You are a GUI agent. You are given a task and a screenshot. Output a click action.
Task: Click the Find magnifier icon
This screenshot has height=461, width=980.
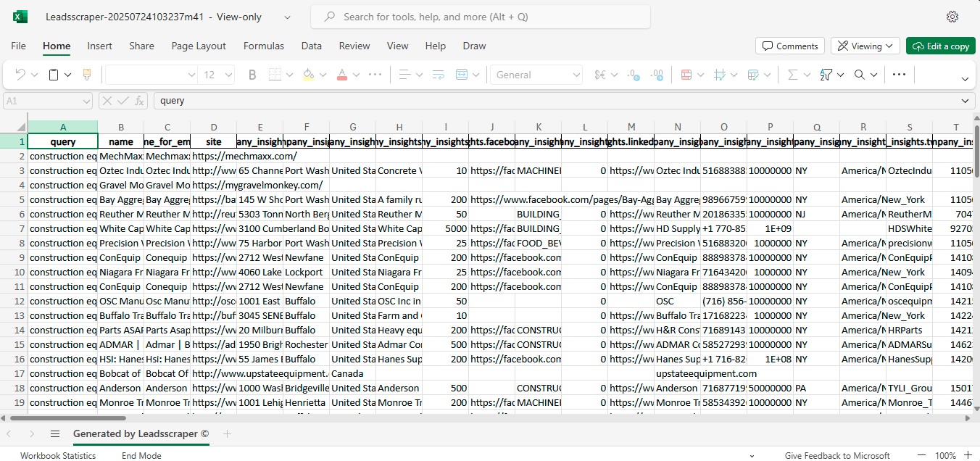click(x=860, y=75)
